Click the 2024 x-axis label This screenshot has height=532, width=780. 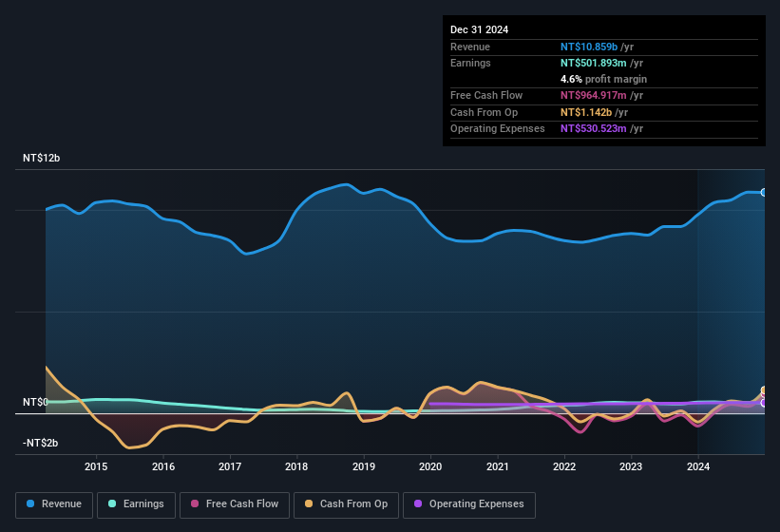pyautogui.click(x=698, y=466)
